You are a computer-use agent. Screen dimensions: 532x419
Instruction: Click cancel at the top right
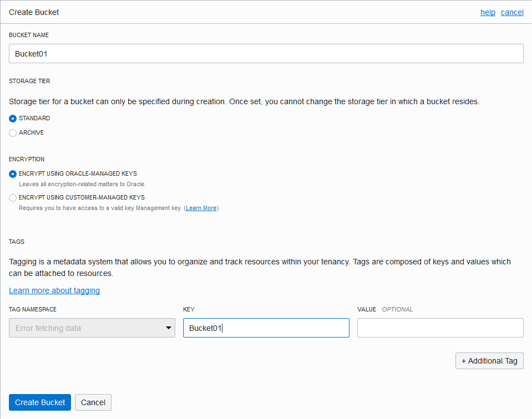tap(512, 12)
